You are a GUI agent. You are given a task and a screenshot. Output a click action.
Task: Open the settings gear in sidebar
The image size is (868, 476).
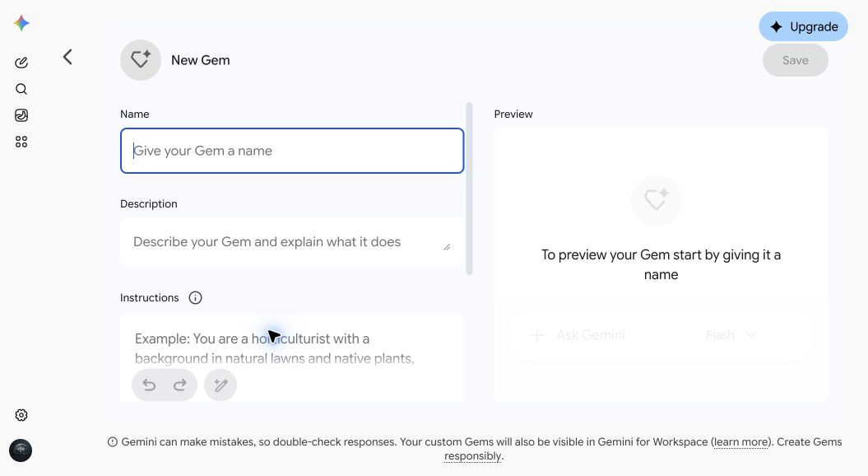21,415
